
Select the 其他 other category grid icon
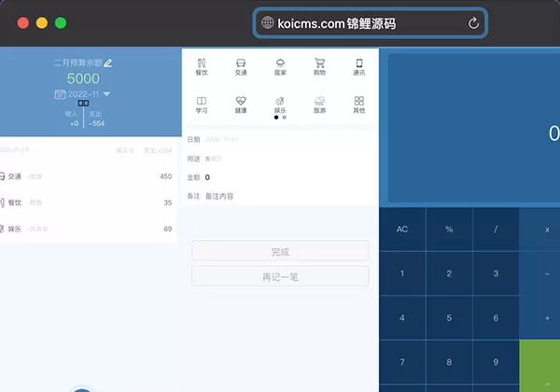point(359,105)
